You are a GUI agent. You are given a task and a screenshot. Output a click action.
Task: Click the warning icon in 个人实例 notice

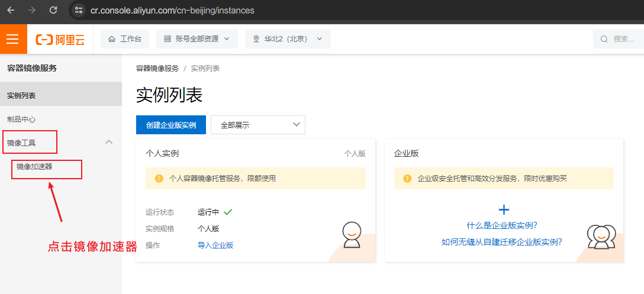(159, 178)
